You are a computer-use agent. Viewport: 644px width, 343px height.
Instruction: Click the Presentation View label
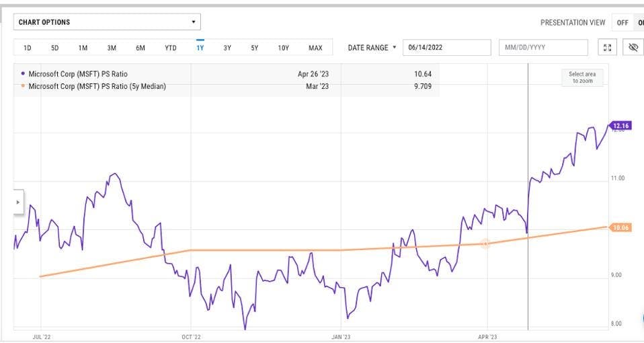tap(573, 23)
